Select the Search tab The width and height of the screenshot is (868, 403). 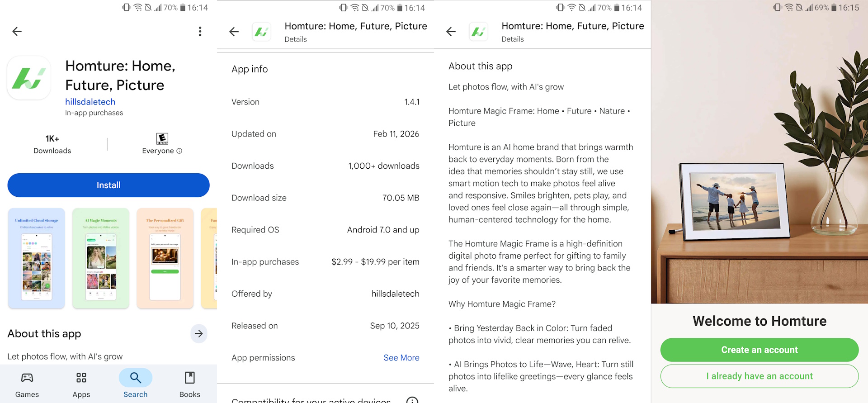pyautogui.click(x=136, y=384)
